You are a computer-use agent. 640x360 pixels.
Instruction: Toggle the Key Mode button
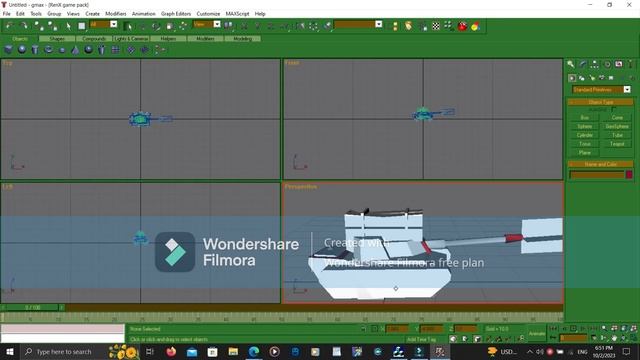554,338
